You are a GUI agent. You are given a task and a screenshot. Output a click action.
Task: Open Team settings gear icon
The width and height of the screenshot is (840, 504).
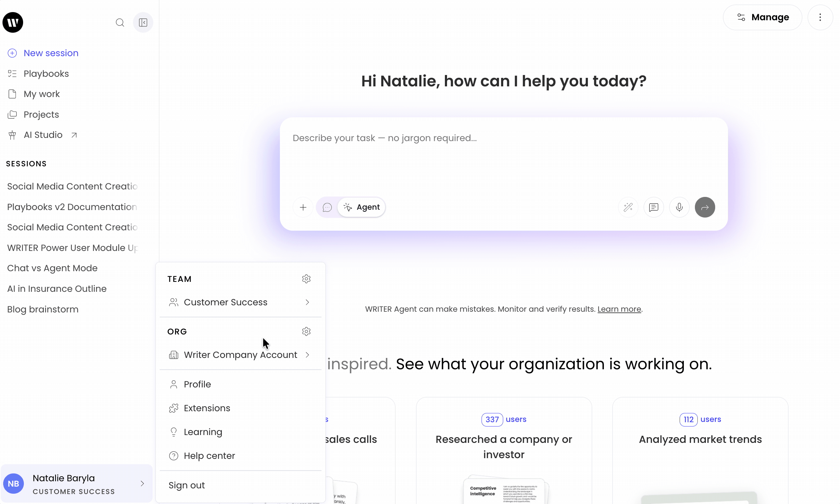click(306, 279)
